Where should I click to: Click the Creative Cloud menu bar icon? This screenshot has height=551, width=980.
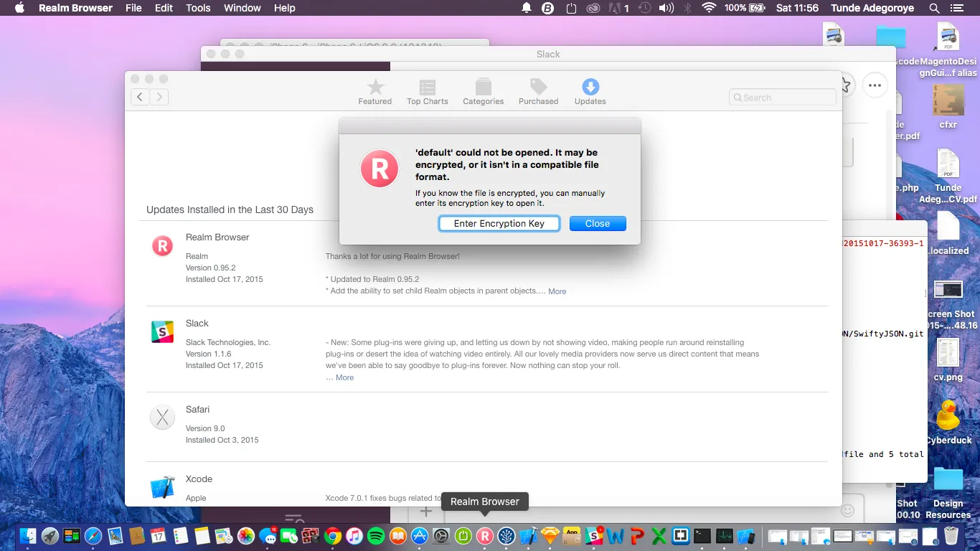click(x=593, y=8)
